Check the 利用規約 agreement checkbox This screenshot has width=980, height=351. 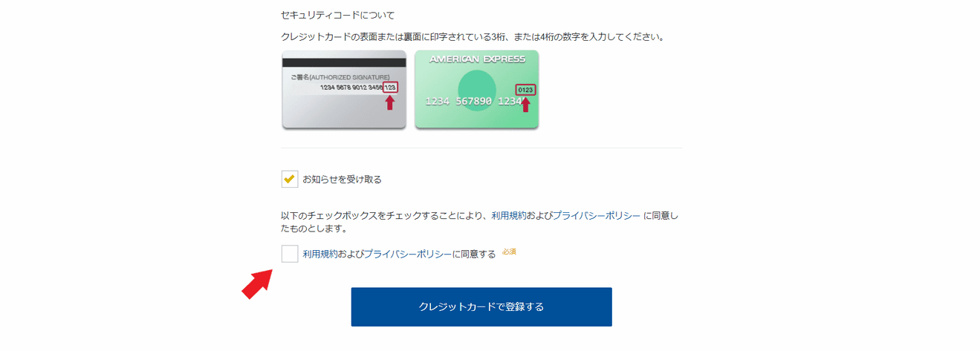click(290, 254)
